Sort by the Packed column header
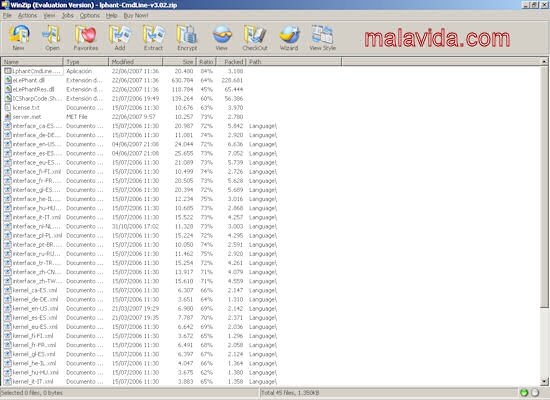The image size is (550, 400). [231, 62]
